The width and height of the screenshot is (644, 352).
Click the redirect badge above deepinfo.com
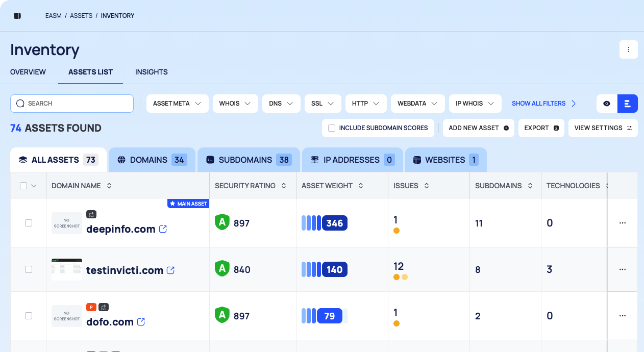[x=91, y=214]
